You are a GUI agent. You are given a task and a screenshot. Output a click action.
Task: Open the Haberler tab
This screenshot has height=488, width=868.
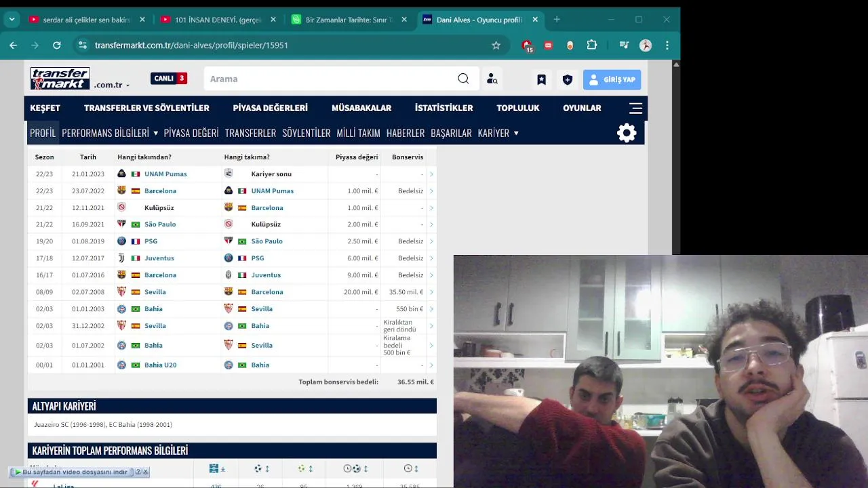pyautogui.click(x=406, y=133)
